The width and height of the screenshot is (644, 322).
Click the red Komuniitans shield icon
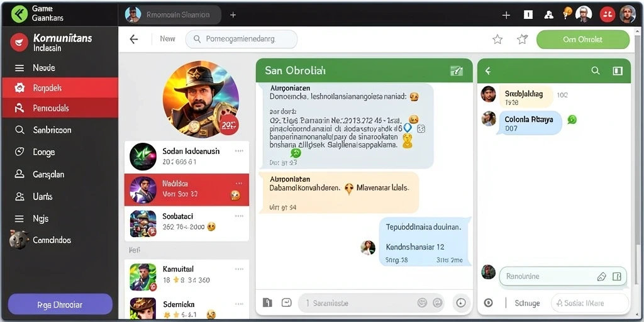(x=19, y=42)
